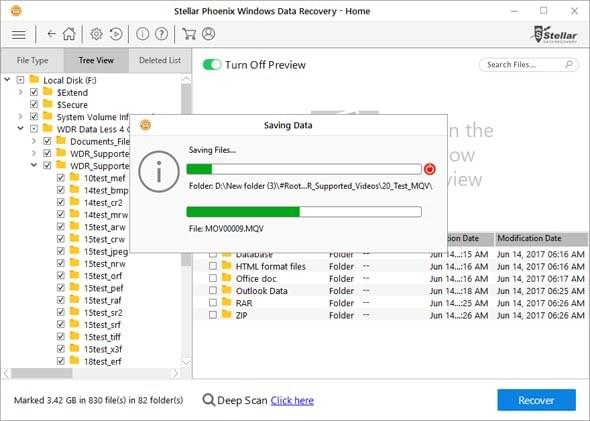590x421 pixels.
Task: Collapse the Local Disk (F:) node
Action: point(7,79)
